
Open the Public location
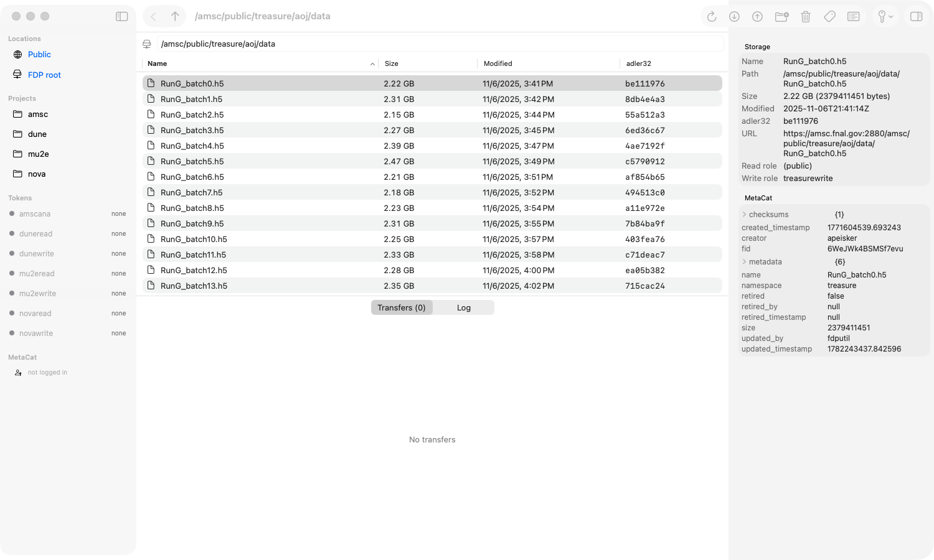(39, 55)
